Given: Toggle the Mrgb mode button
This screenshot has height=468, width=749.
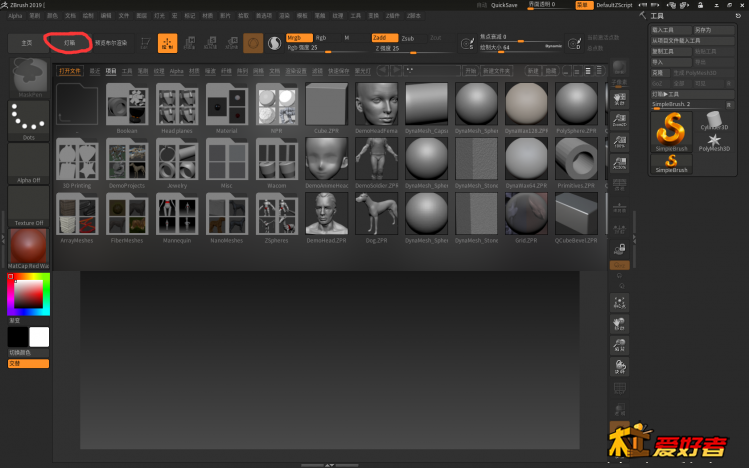Looking at the screenshot, I should (299, 38).
